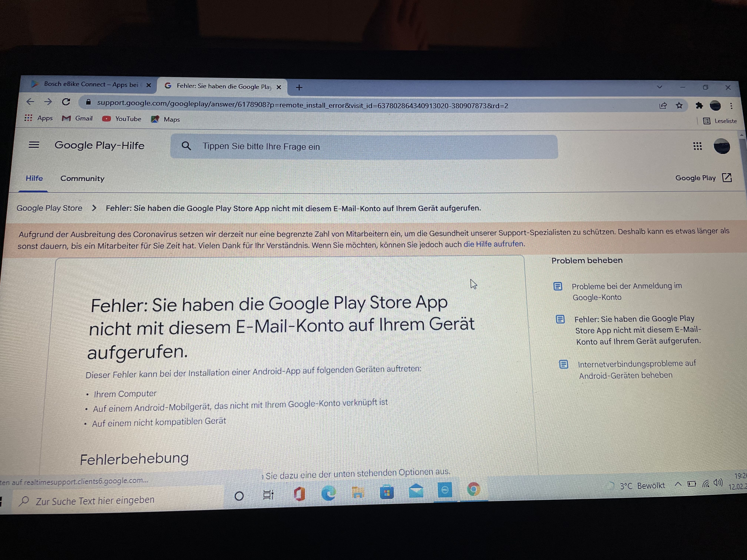This screenshot has width=747, height=560.
Task: Click the padlock site info icon
Action: [88, 102]
